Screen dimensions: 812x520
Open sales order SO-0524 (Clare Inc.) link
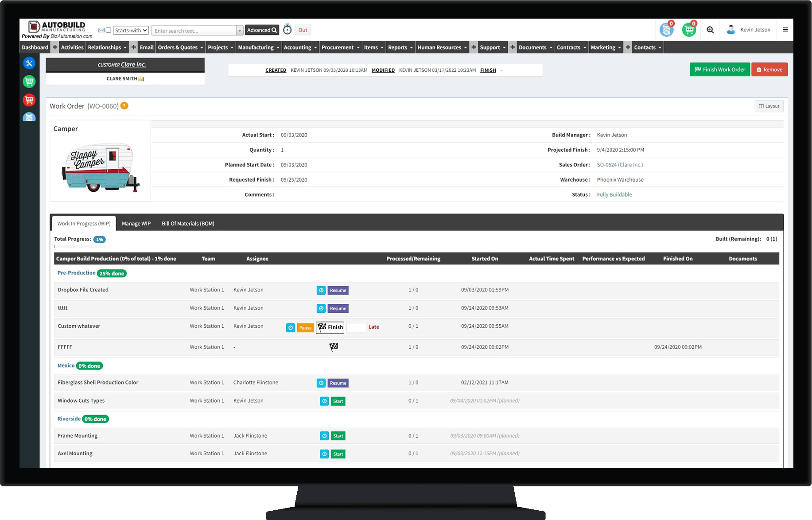click(x=620, y=165)
